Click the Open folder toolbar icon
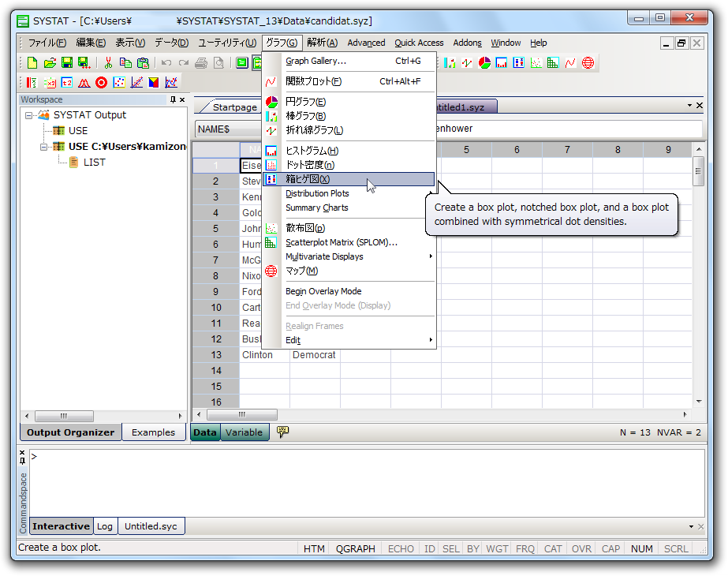This screenshot has height=576, width=728. click(50, 62)
